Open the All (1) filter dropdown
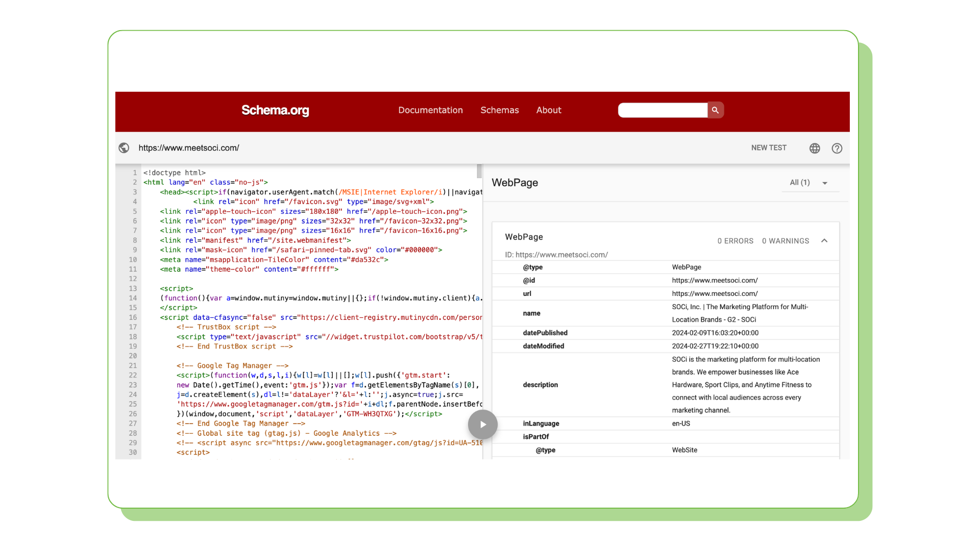980x551 pixels. 810,183
